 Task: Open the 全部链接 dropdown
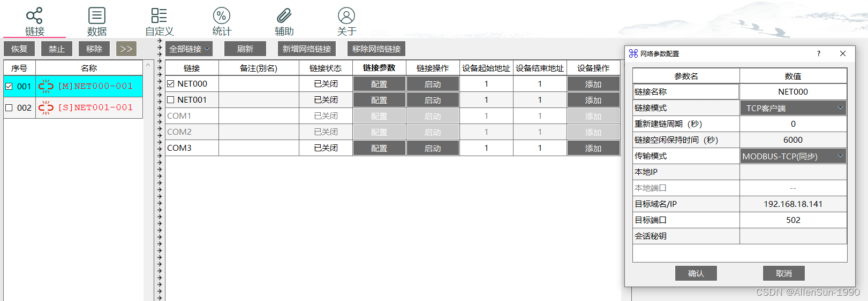189,49
